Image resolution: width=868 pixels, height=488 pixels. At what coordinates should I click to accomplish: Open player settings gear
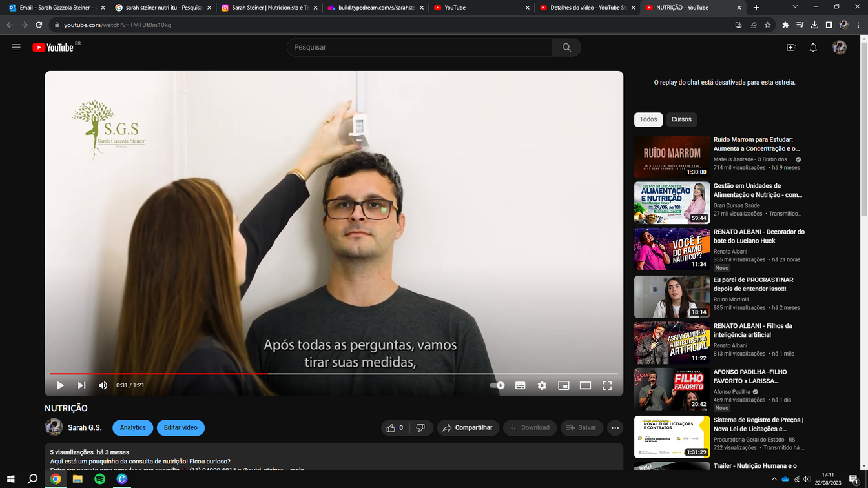542,385
